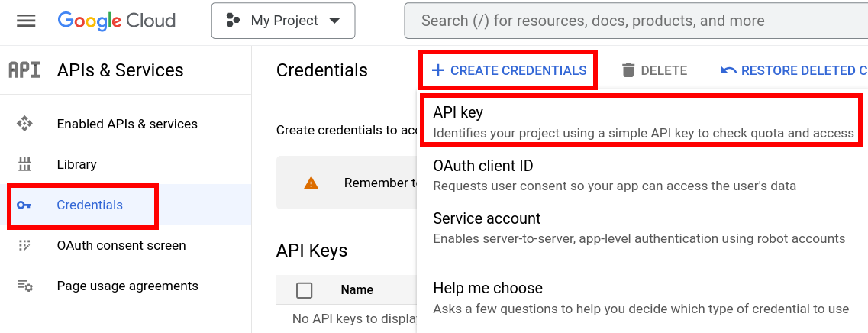The image size is (868, 333).
Task: Open the Create Credentials dropdown
Action: (x=508, y=70)
